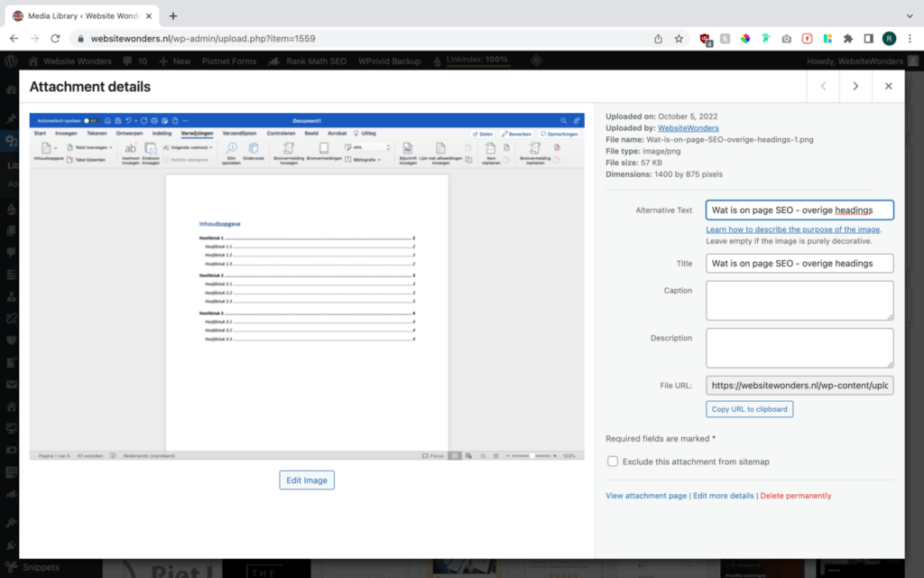
Task: Go to next attachment with right chevron
Action: 855,87
